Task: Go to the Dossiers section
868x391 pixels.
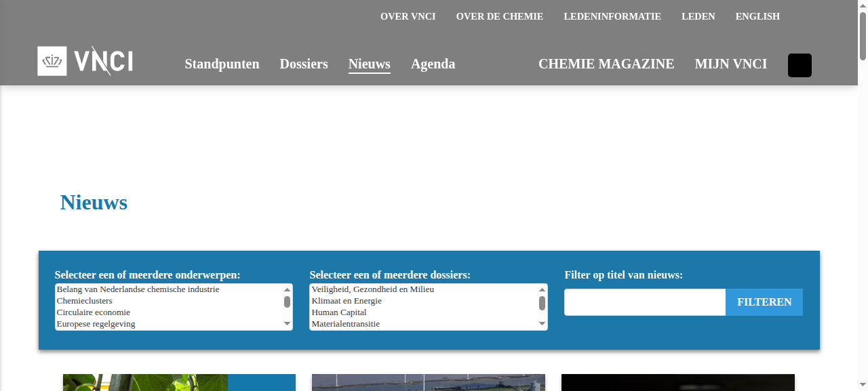Action: point(304,64)
